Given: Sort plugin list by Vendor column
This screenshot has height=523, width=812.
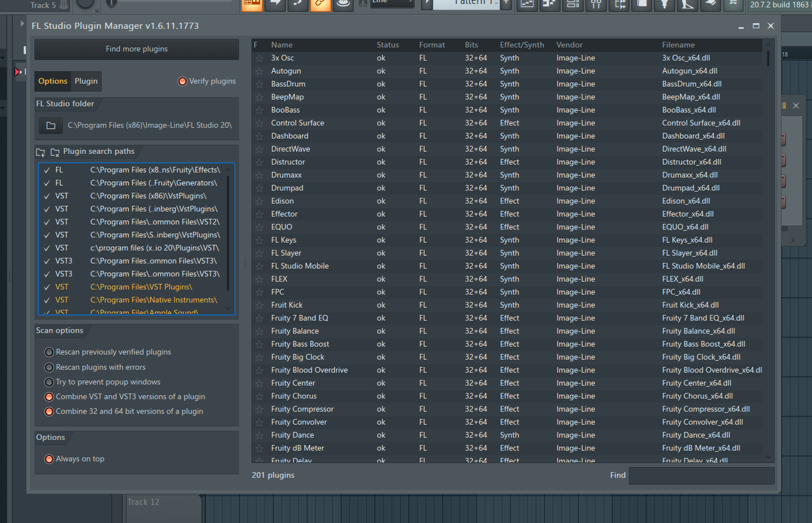Looking at the screenshot, I should [569, 45].
